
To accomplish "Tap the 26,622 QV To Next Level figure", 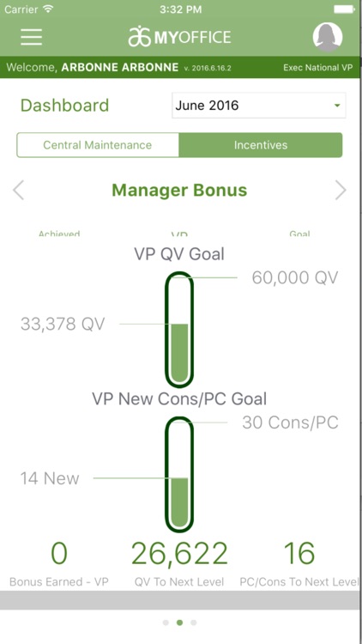I will (179, 553).
